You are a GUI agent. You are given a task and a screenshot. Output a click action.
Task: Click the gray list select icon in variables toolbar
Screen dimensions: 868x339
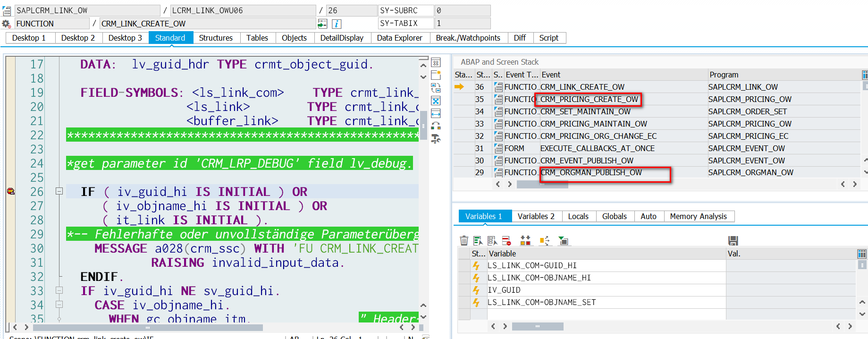492,241
